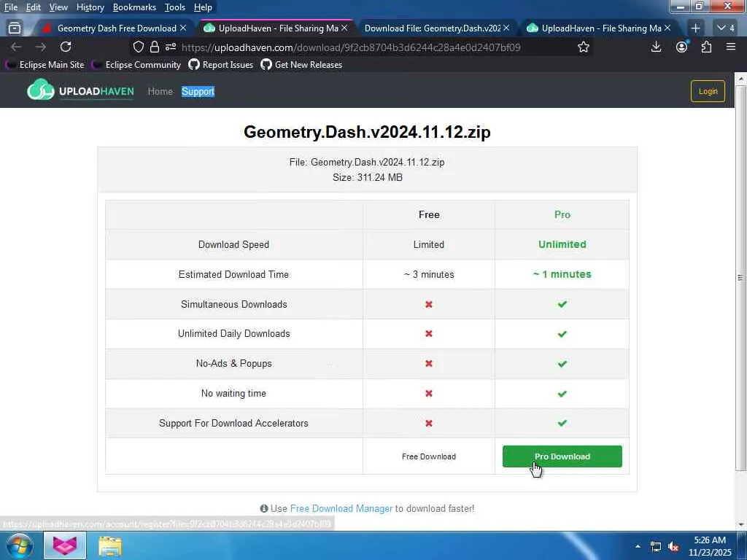Open Windows Explorer from the taskbar
This screenshot has width=747, height=560.
tap(111, 545)
